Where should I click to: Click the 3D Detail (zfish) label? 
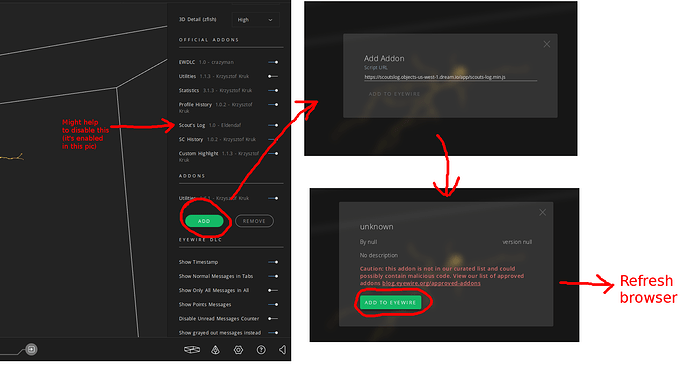click(x=198, y=19)
